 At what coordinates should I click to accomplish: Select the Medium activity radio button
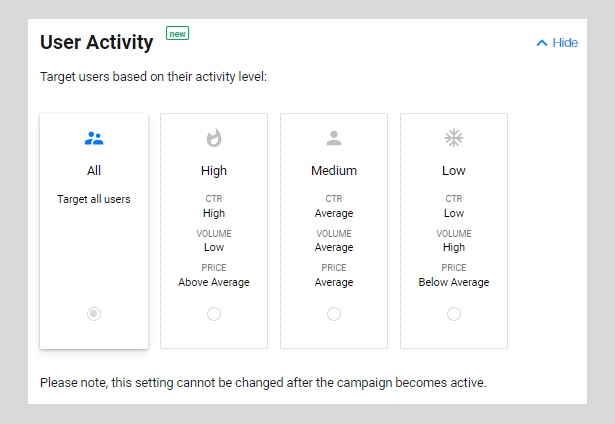pos(334,314)
